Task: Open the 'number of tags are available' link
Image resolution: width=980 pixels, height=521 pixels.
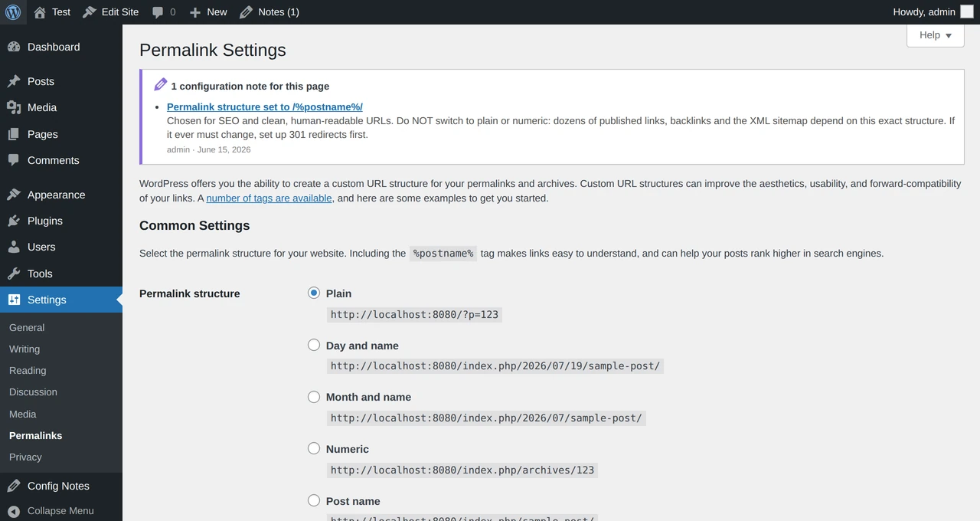Action: 269,198
